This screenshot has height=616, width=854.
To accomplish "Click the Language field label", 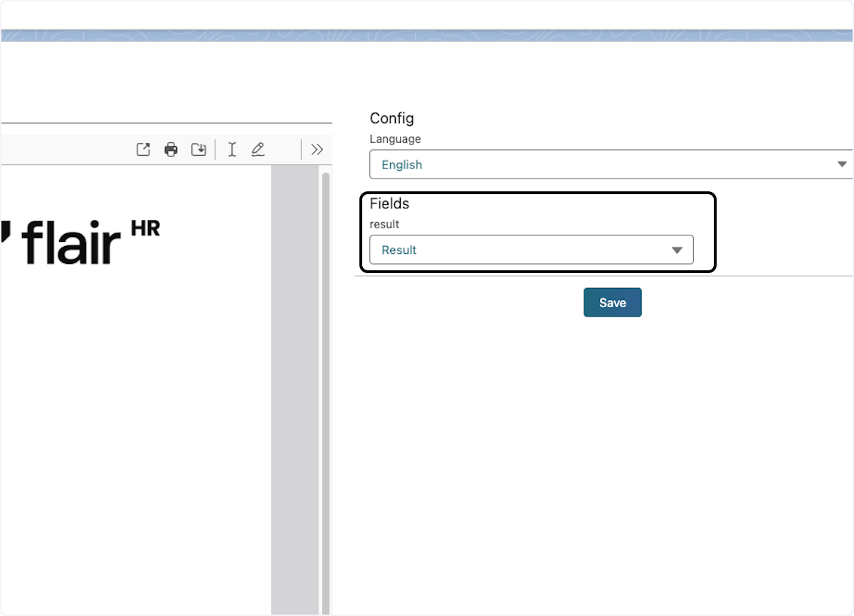I will tap(395, 139).
